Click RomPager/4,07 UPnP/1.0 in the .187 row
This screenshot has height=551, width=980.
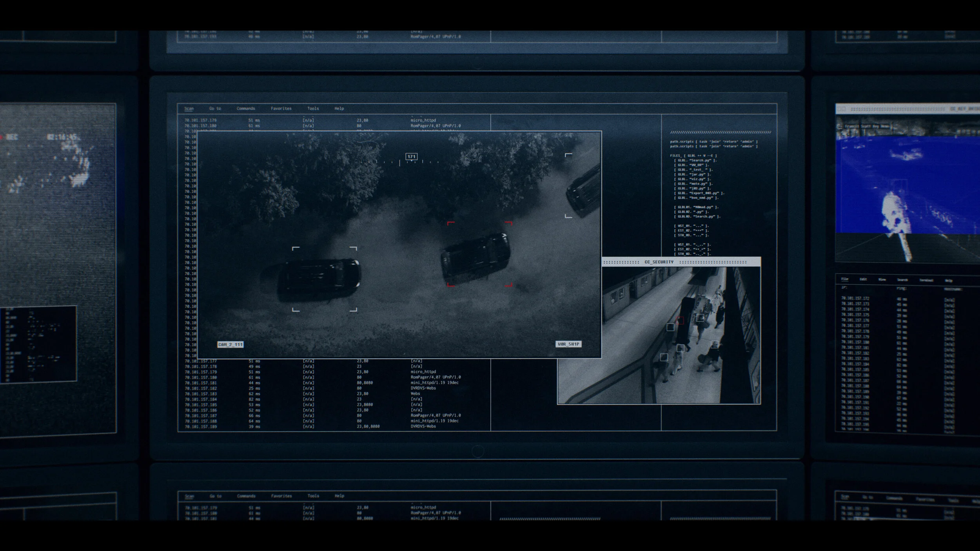[x=436, y=415]
